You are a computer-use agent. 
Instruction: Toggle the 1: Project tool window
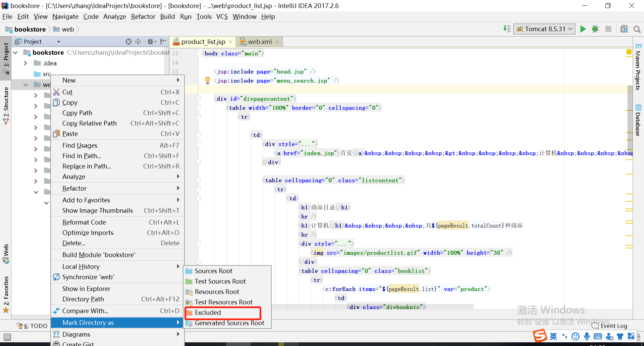6,58
